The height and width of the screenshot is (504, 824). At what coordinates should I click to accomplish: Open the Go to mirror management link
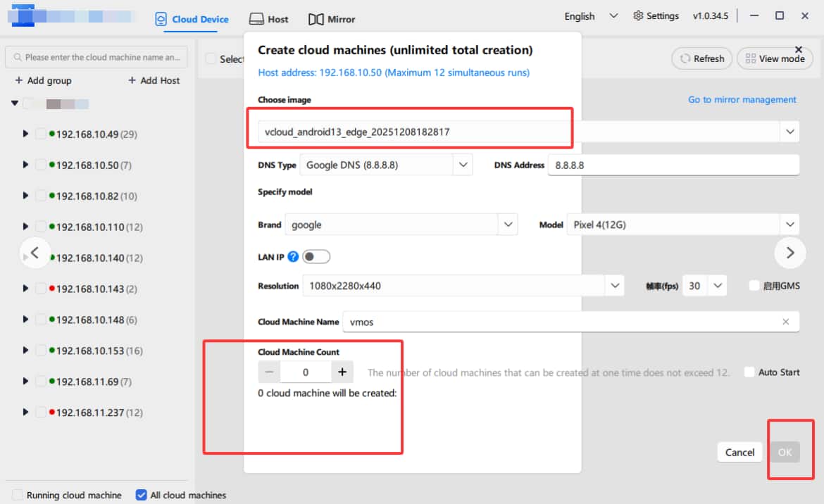click(x=742, y=100)
